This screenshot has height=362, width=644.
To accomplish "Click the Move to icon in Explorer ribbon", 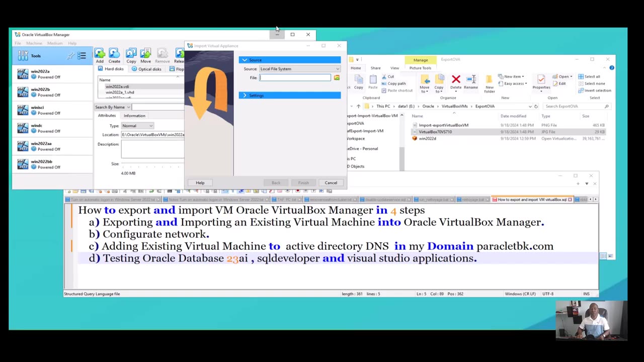I will (x=425, y=79).
